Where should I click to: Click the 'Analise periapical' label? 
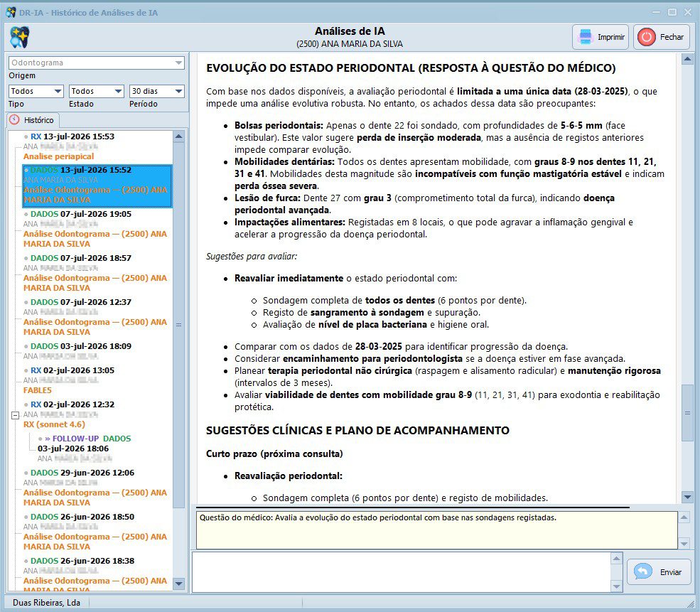tap(58, 156)
